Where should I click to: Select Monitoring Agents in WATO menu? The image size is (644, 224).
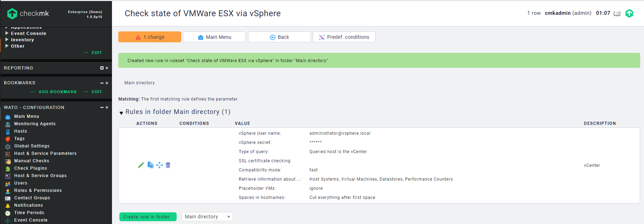click(35, 124)
